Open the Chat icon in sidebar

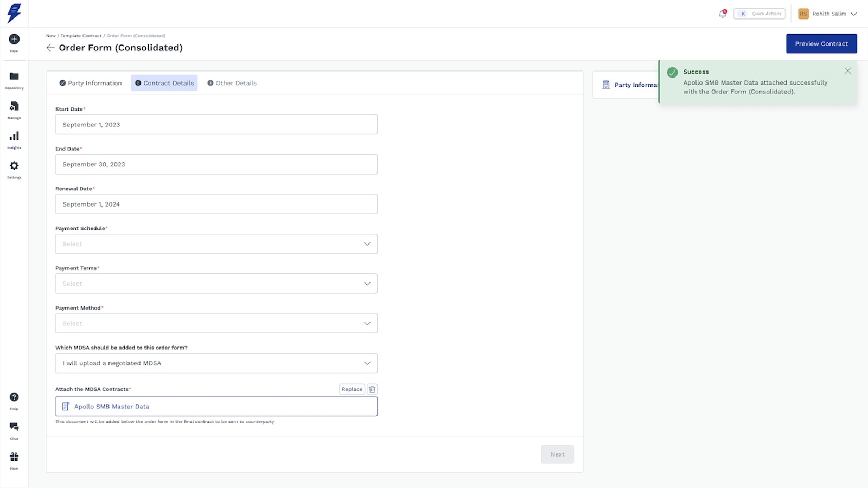point(14,427)
